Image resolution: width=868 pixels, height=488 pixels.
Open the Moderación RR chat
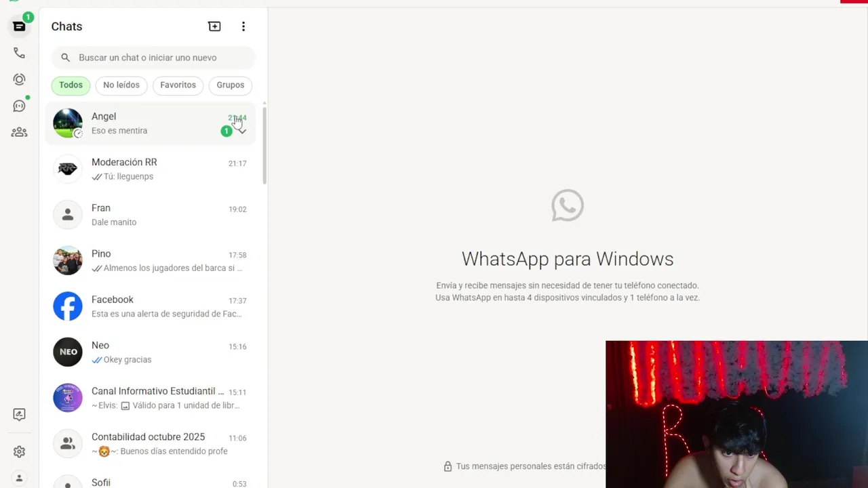click(151, 169)
